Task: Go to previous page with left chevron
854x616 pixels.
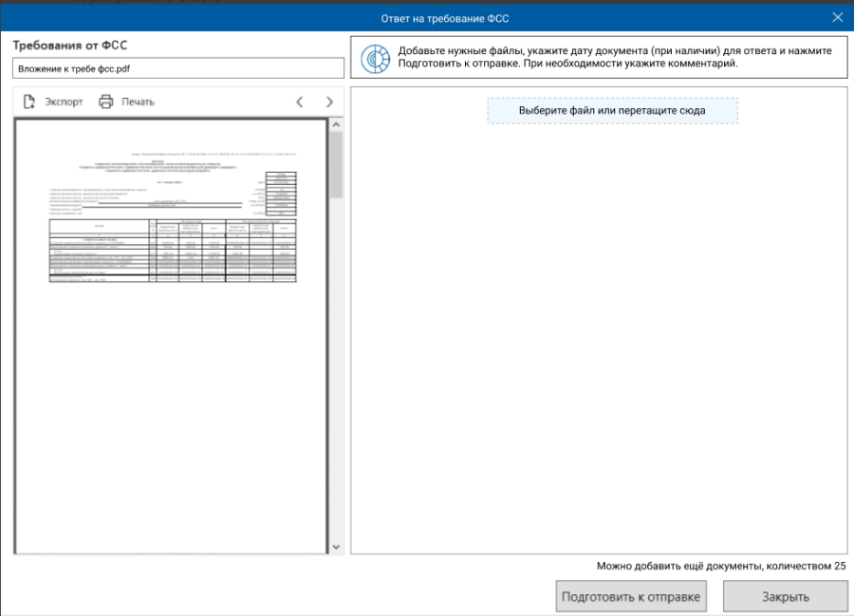Action: 300,102
